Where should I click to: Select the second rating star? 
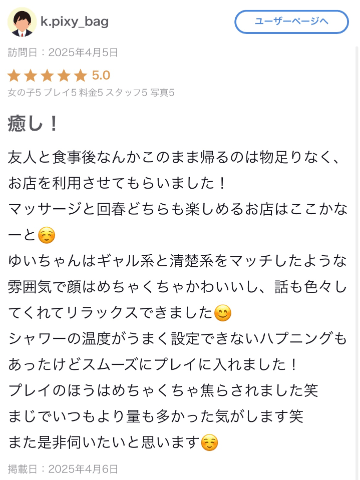point(31,76)
